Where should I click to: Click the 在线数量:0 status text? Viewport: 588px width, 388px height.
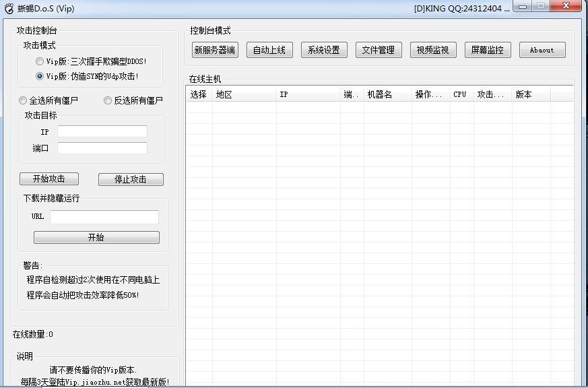[33, 334]
